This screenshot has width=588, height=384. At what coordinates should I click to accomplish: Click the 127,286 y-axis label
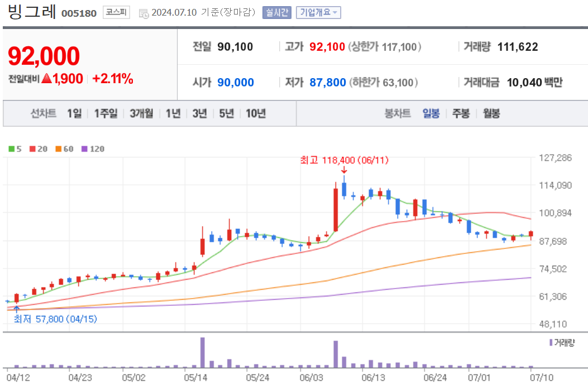(x=556, y=158)
